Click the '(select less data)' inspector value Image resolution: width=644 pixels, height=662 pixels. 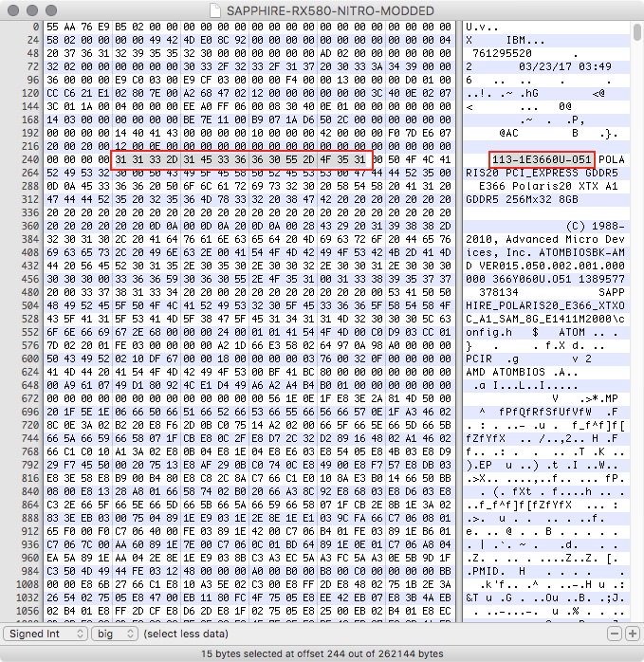click(186, 634)
